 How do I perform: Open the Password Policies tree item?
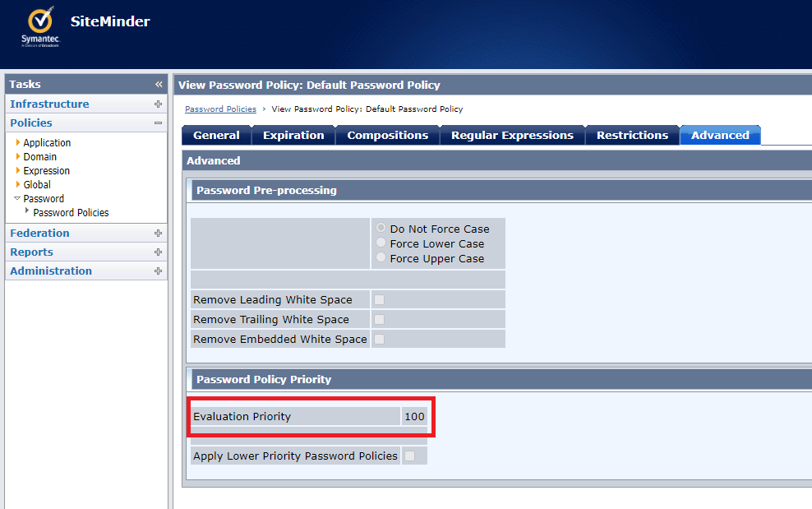coord(71,212)
